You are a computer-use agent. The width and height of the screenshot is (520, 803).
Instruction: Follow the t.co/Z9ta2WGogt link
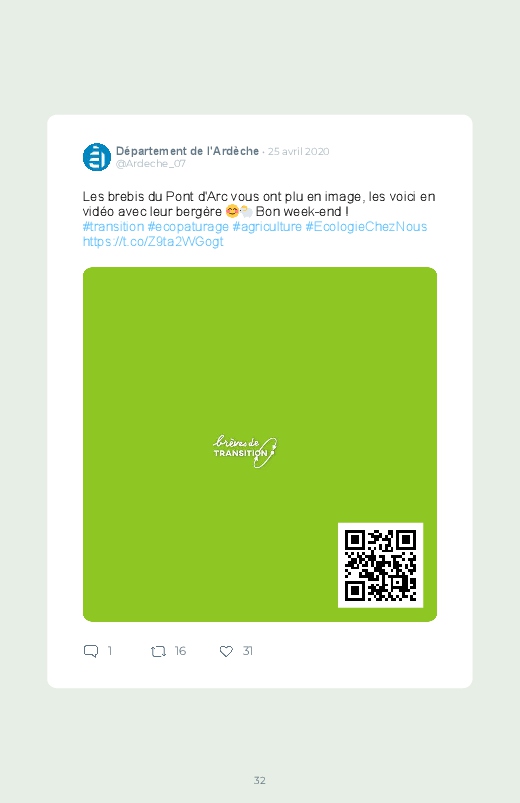(x=153, y=242)
